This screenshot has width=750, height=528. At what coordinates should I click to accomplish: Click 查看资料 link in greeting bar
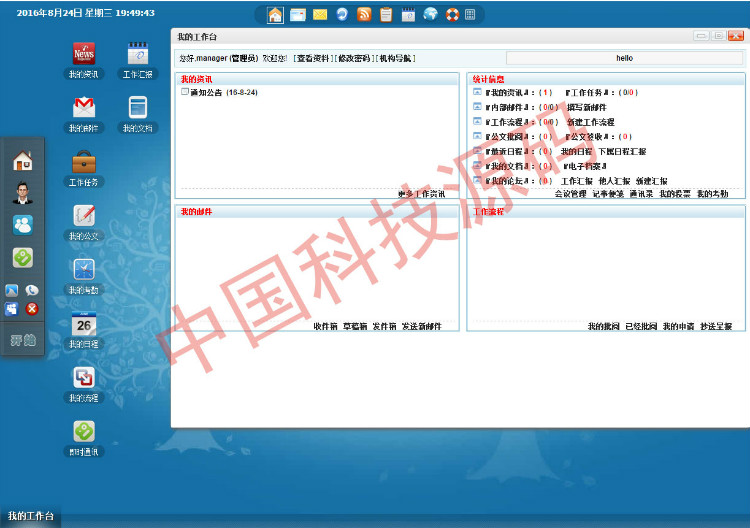click(x=313, y=58)
